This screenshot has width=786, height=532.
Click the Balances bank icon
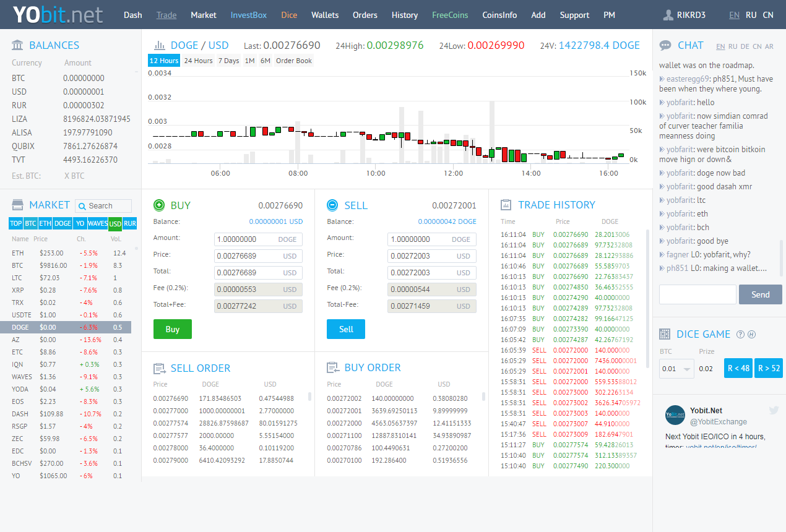click(18, 45)
